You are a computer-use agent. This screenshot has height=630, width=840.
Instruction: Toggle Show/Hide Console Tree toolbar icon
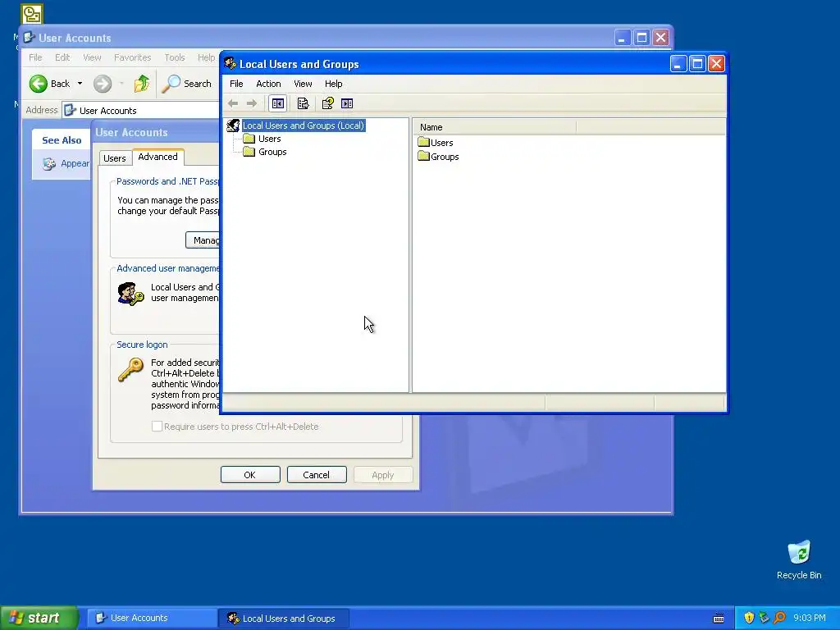[x=277, y=103]
